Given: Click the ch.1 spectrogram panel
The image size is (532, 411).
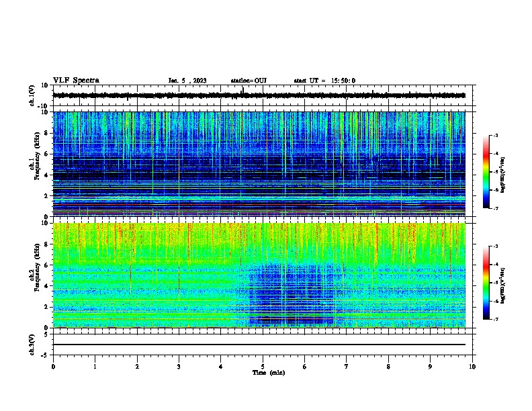Looking at the screenshot, I should tap(259, 164).
